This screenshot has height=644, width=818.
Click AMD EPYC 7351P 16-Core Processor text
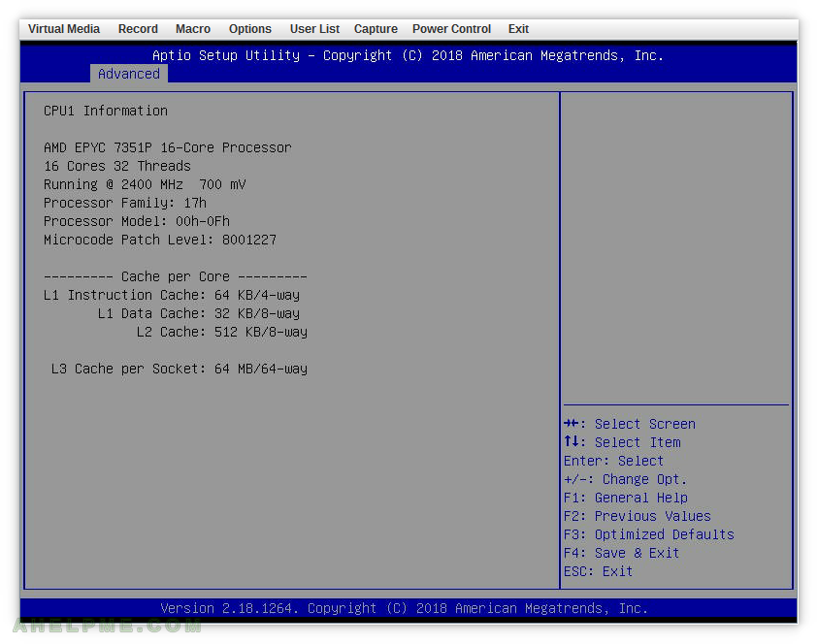pos(168,147)
